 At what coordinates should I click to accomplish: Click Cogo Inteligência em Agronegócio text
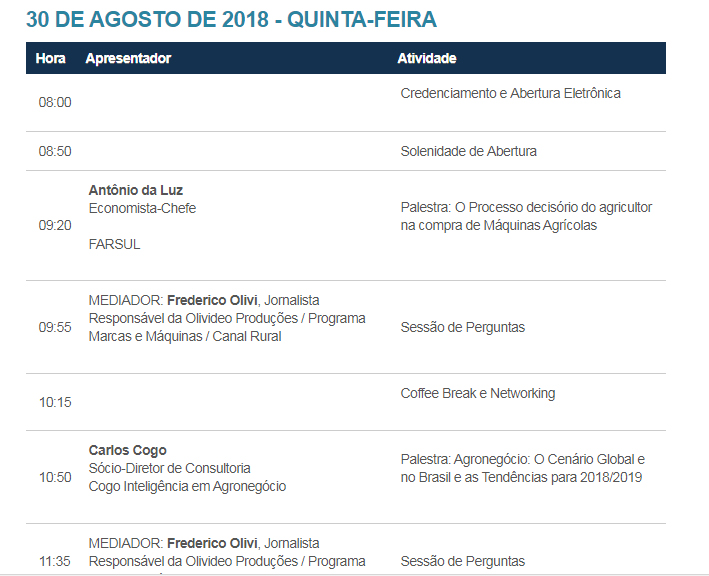point(187,486)
